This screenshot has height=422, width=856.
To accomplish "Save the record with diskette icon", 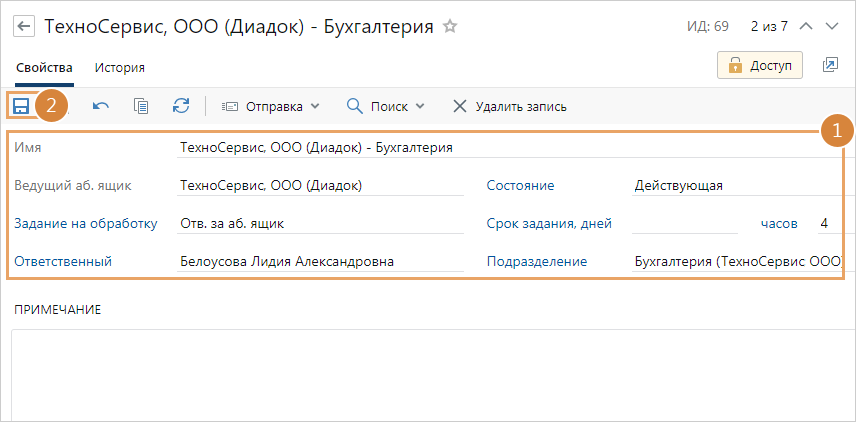I will click(x=21, y=106).
